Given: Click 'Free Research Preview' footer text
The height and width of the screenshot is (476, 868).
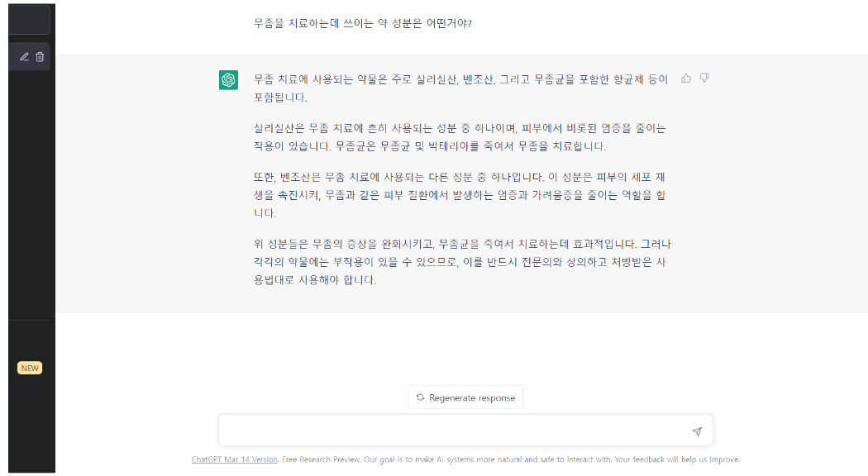Looking at the screenshot, I should 321,459.
